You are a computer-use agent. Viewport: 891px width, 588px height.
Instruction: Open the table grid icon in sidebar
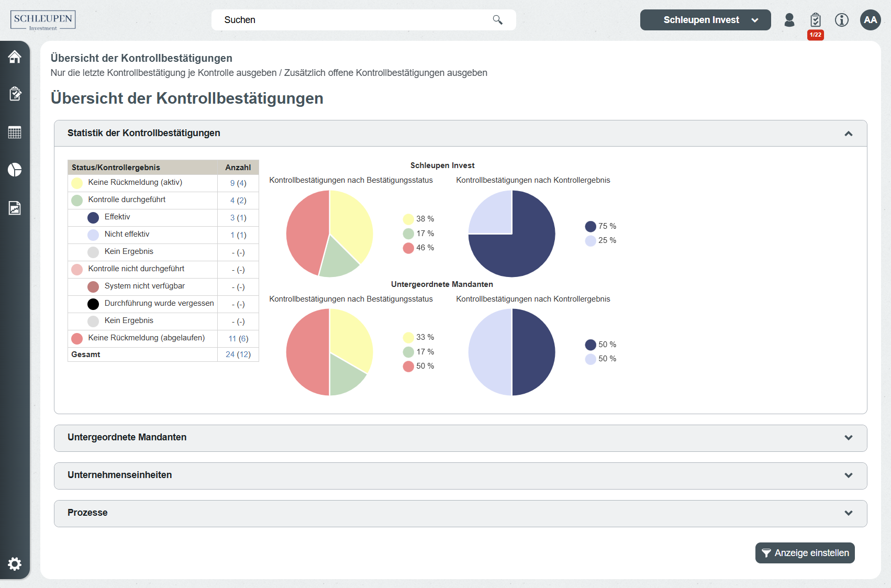[15, 132]
